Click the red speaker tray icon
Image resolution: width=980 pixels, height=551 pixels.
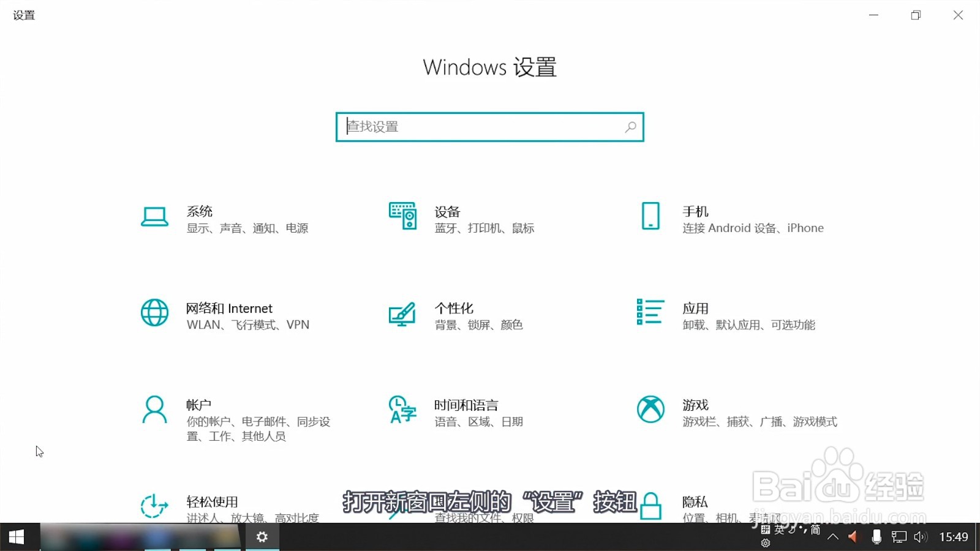click(853, 537)
